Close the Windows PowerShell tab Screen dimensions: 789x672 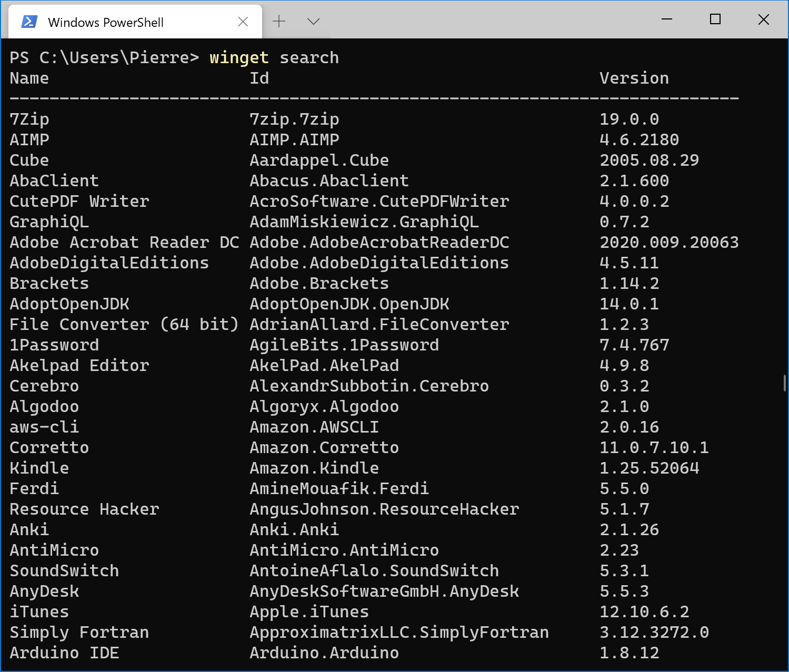243,22
